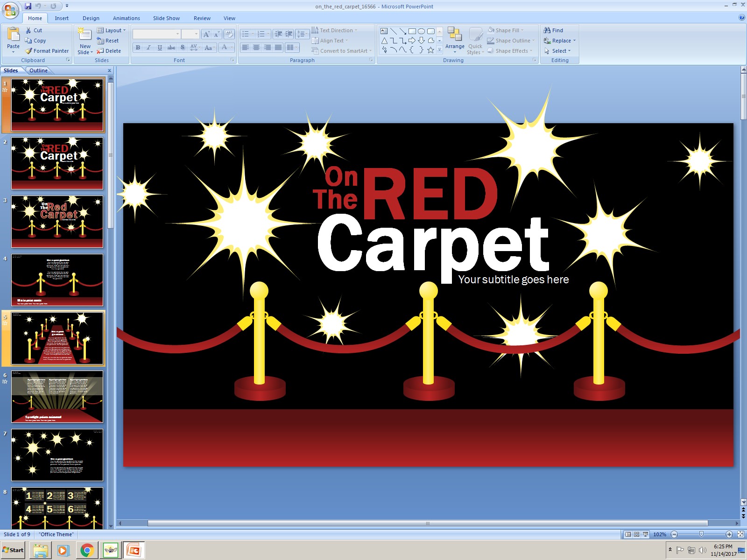747x560 pixels.
Task: Switch to the Animations ribbon tab
Action: 126,18
